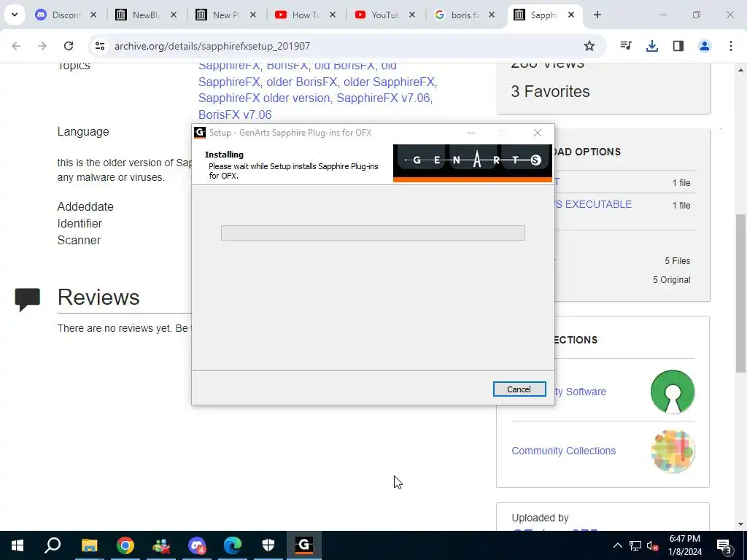Screen dimensions: 747x560
Task: Click the 5 Files count
Action: click(678, 261)
